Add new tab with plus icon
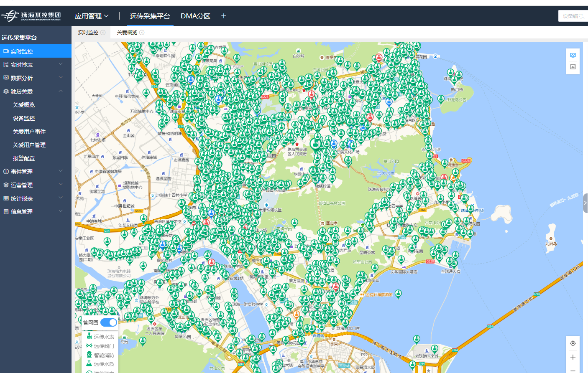The width and height of the screenshot is (588, 373). point(224,16)
